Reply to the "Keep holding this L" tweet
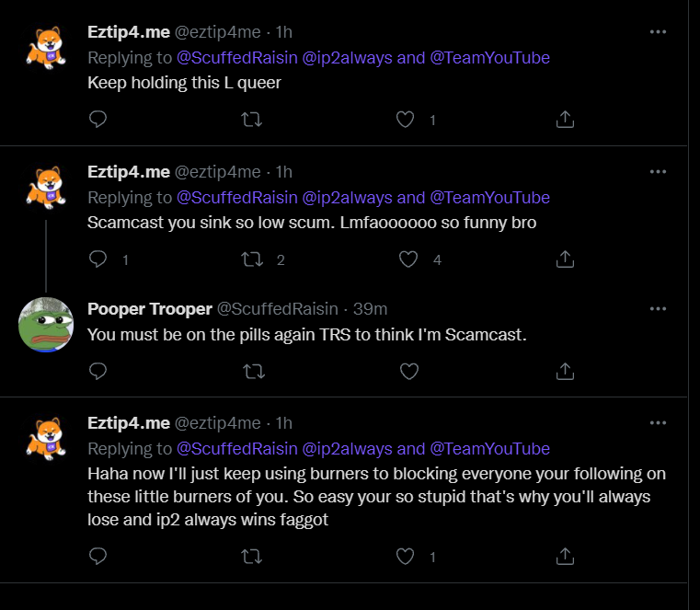 [98, 120]
